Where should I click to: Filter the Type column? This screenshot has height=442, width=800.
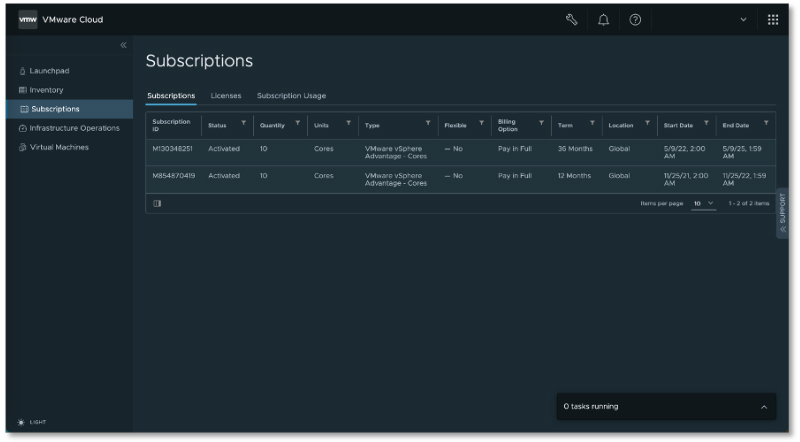coord(428,123)
